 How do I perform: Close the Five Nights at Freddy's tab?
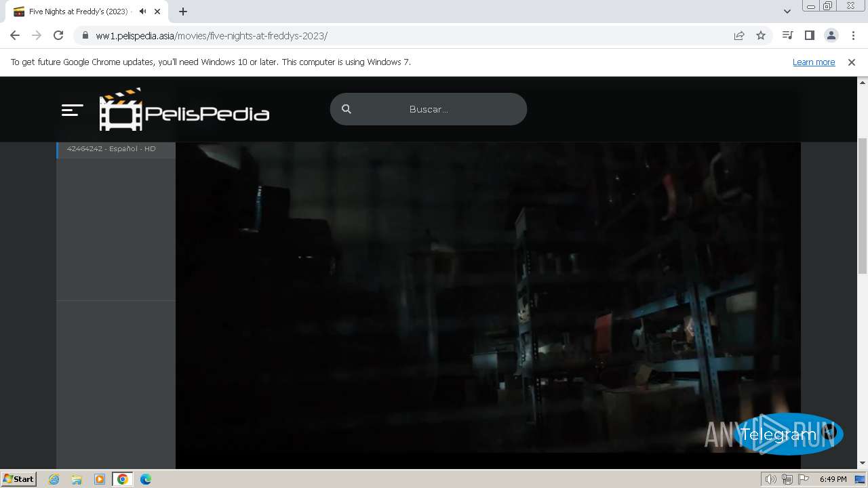point(157,12)
